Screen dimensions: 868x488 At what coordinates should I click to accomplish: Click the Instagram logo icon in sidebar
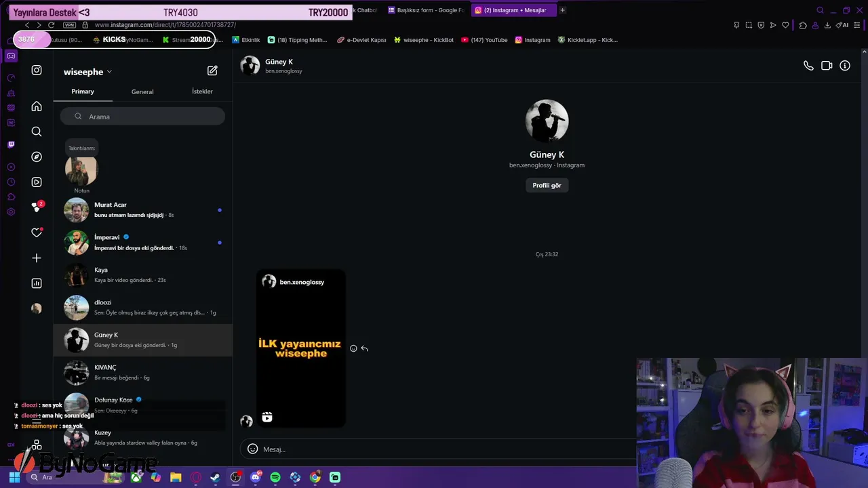click(x=37, y=70)
